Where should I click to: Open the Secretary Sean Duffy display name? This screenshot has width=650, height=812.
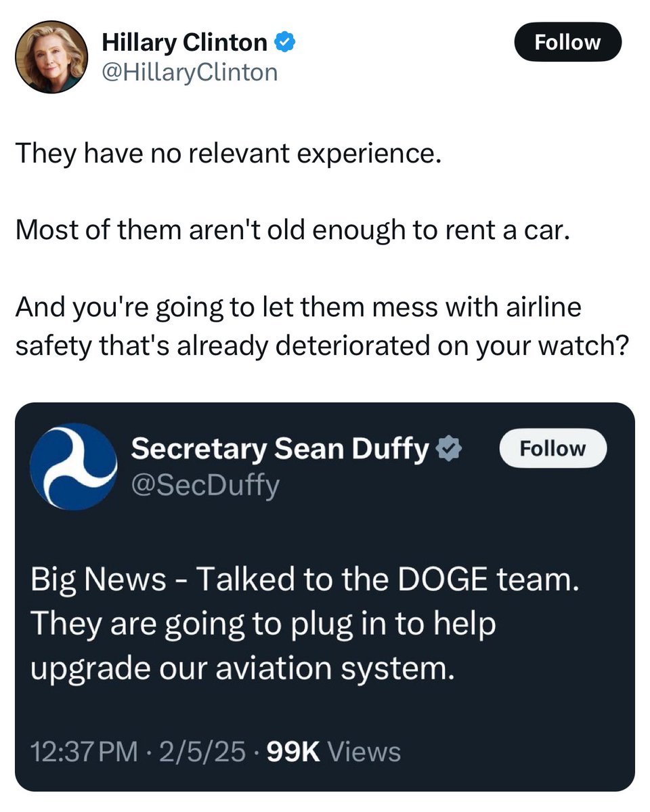280,448
